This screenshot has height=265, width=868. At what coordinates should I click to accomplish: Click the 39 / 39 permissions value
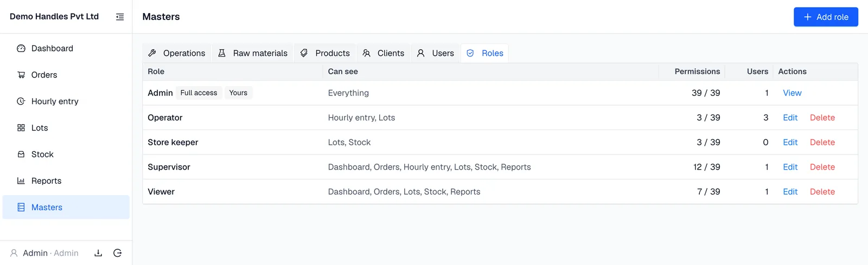(x=706, y=93)
